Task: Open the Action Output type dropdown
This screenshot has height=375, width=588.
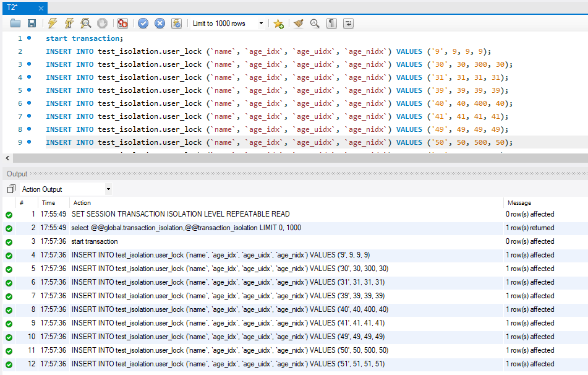Action: point(66,189)
